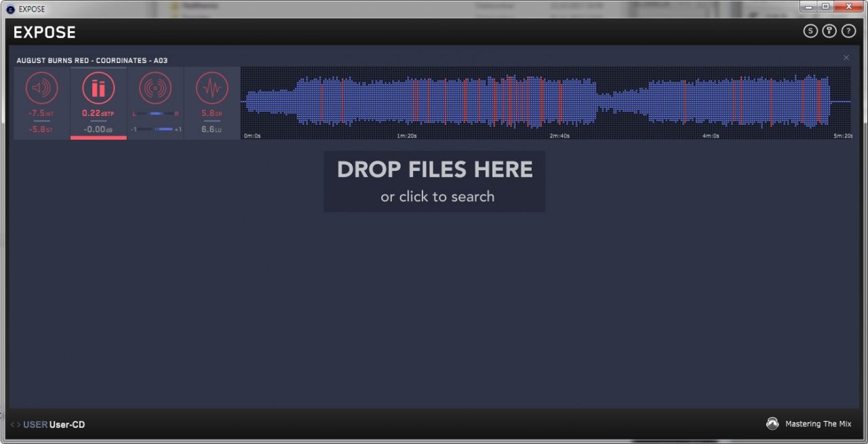The height and width of the screenshot is (444, 868).
Task: Click the 5.8 DR dynamic range value
Action: click(212, 113)
